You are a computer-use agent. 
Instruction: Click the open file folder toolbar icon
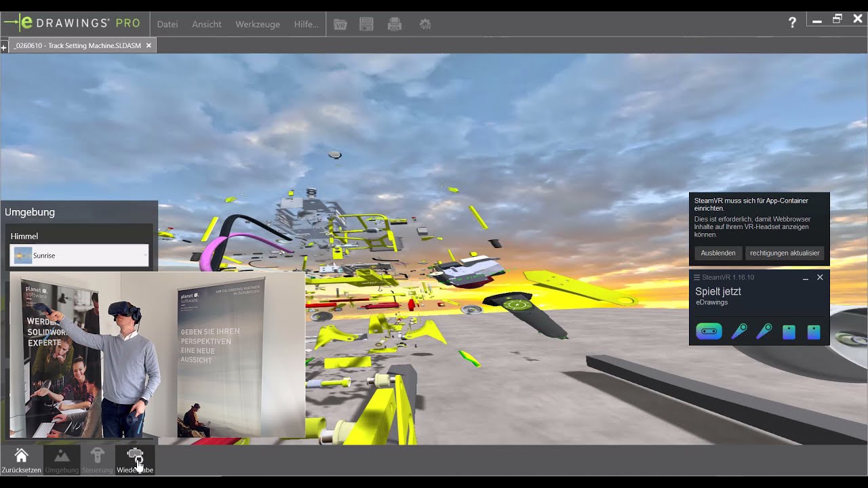(340, 24)
